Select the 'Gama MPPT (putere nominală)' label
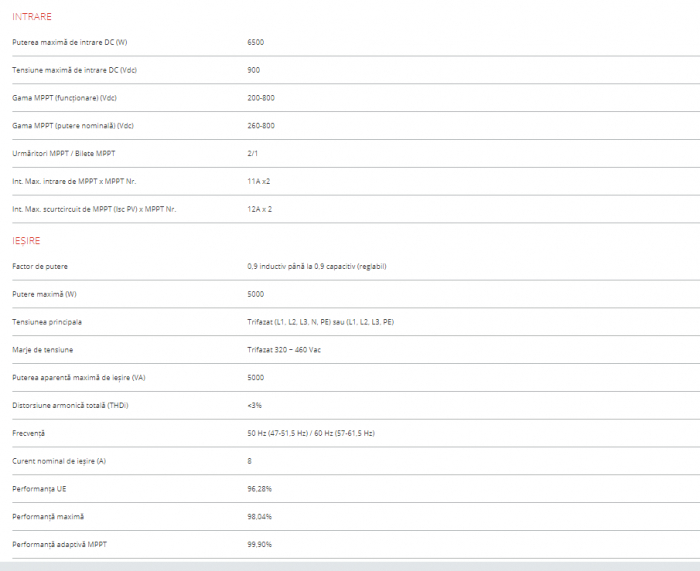 click(x=73, y=126)
